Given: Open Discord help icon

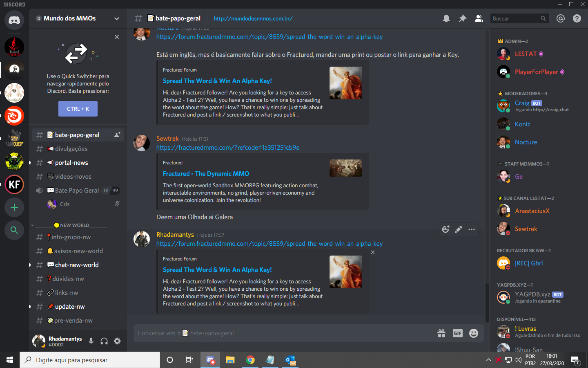Looking at the screenshot, I should (x=577, y=18).
